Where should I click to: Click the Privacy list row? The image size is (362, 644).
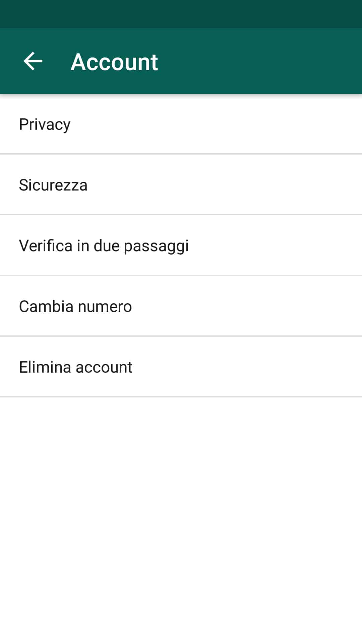[181, 124]
